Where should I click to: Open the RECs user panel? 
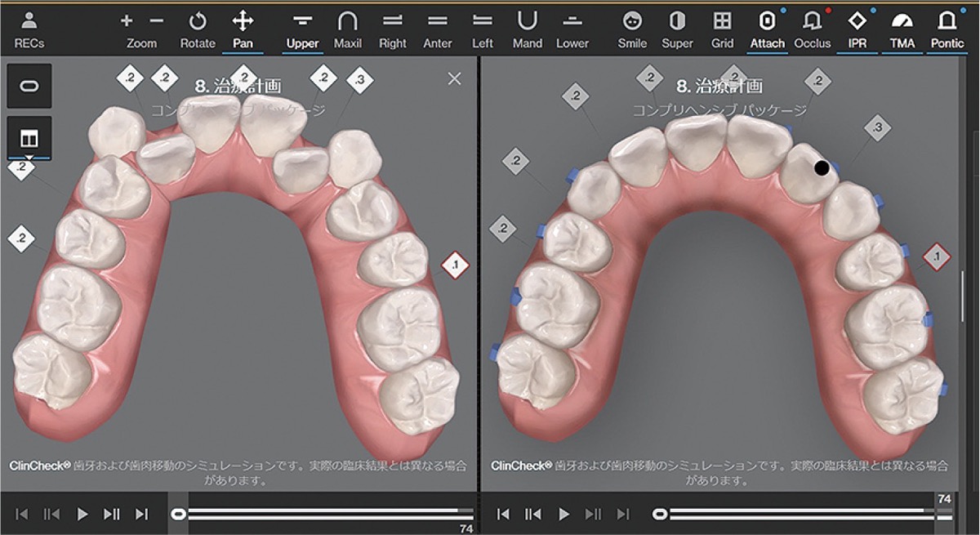pyautogui.click(x=29, y=29)
